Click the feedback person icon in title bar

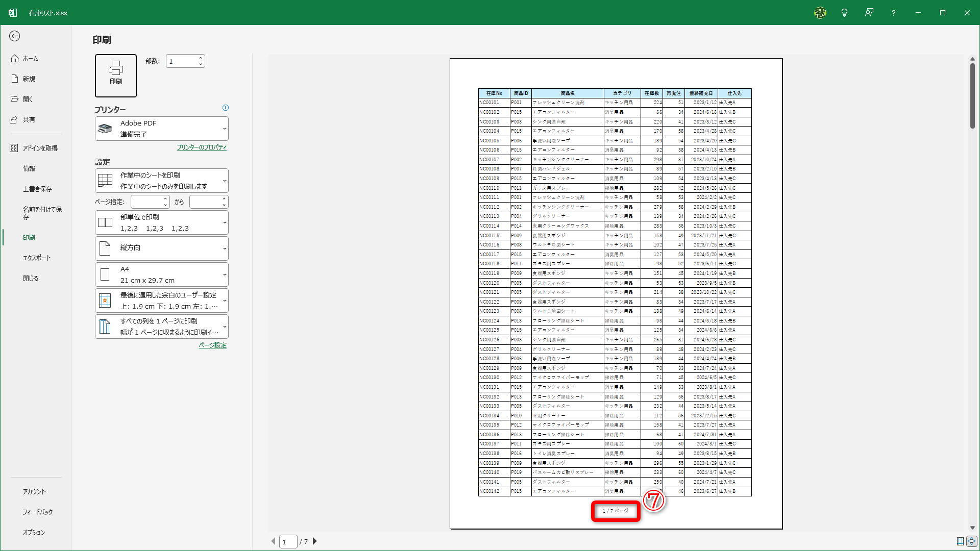pos(869,13)
